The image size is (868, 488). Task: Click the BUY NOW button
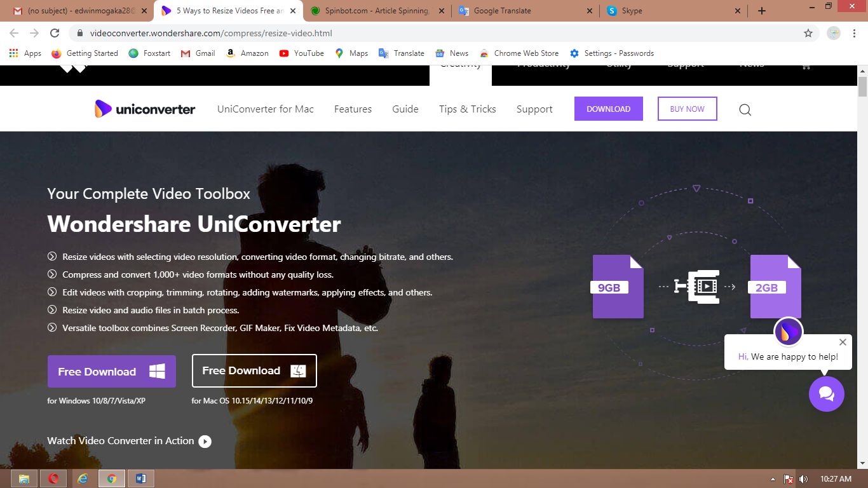688,109
